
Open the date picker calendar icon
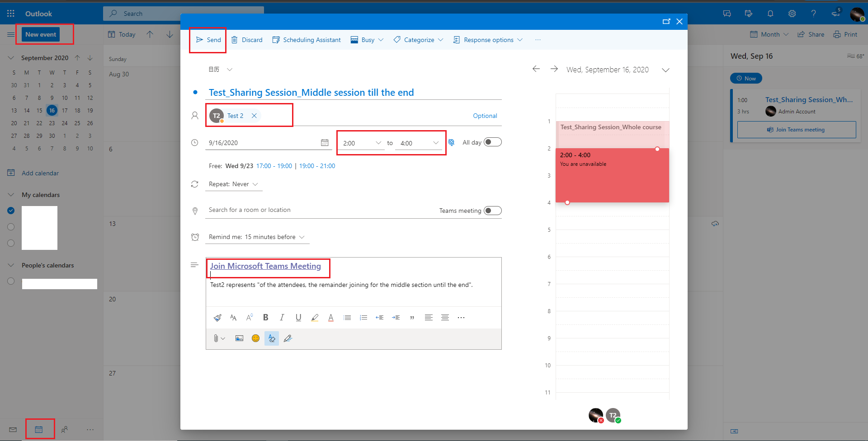coord(325,143)
